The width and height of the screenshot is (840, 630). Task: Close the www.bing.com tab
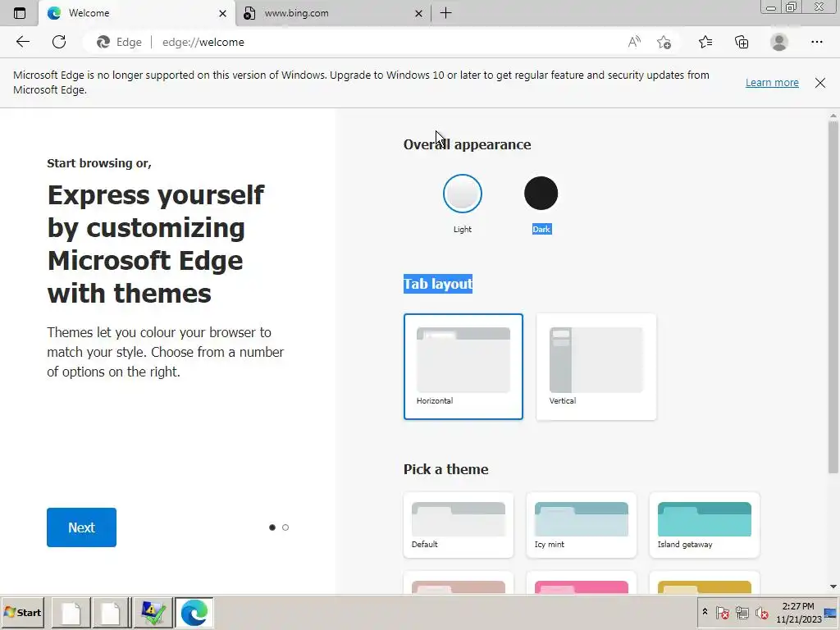pyautogui.click(x=419, y=13)
